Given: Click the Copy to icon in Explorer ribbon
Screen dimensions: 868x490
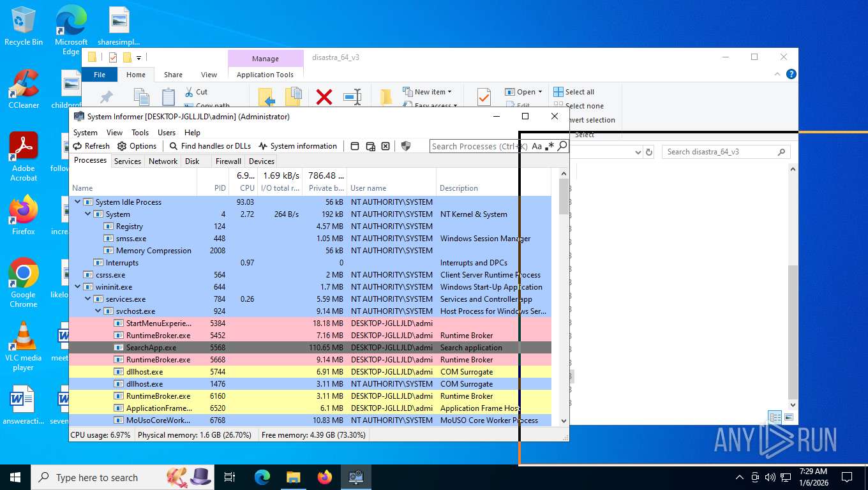Looking at the screenshot, I should [293, 97].
